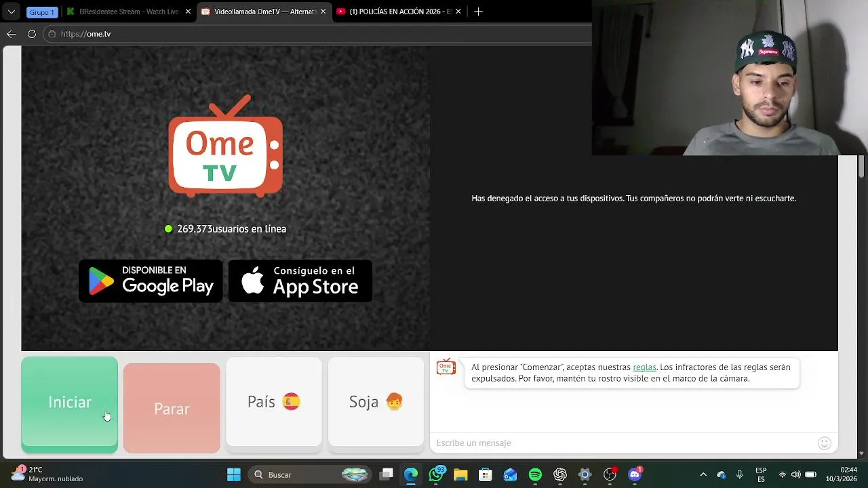Click the 269.373 usuarios en línea text

pyautogui.click(x=231, y=229)
